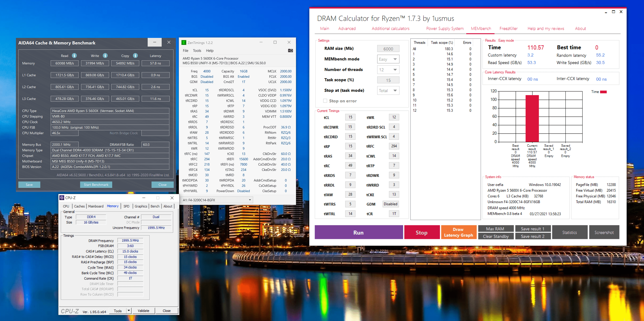
Task: Open the ZenTimings Help menu
Action: click(x=210, y=50)
